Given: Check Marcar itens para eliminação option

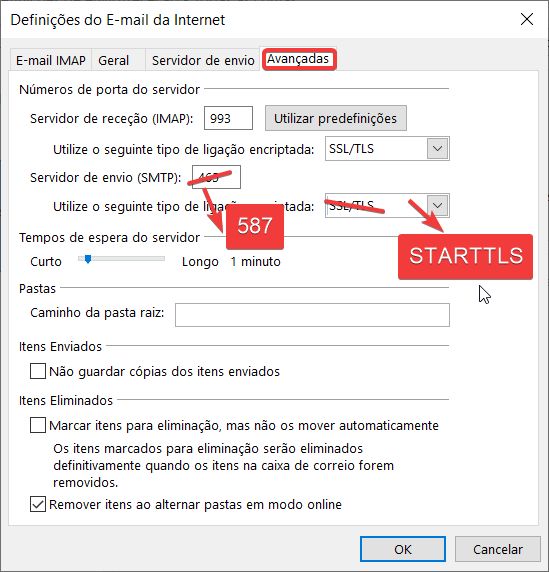Looking at the screenshot, I should 38,425.
